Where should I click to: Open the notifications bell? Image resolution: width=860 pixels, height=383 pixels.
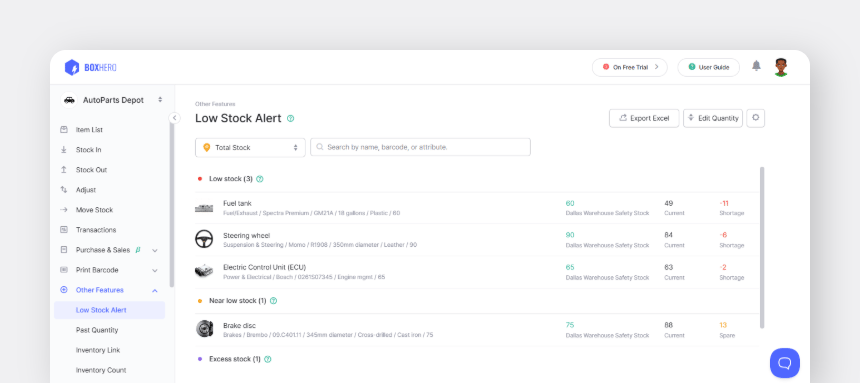point(756,66)
